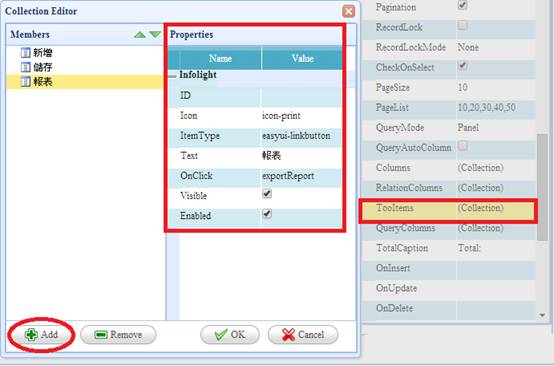
Task: Click the Name column header
Action: coord(220,59)
